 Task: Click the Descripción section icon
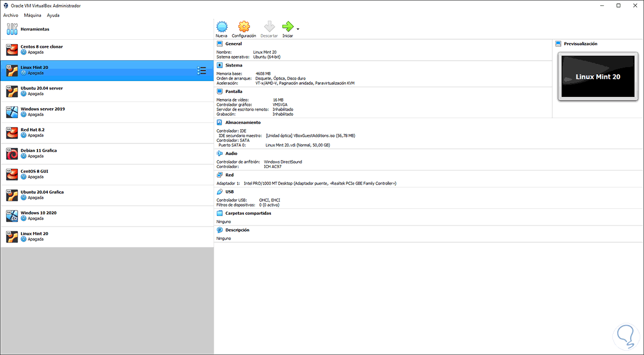[219, 230]
